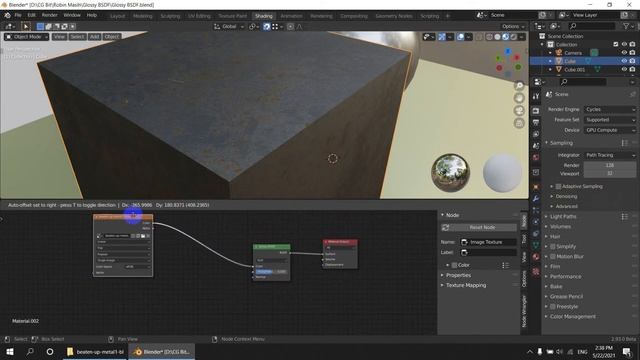
Task: Toggle X-ray mode icon
Action: click(x=479, y=37)
